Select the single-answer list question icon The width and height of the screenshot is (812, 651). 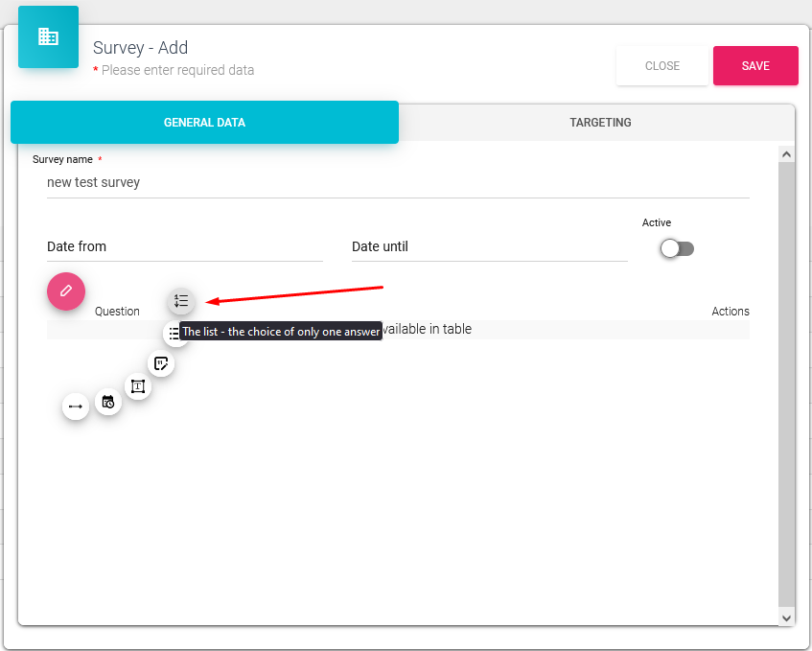(x=181, y=301)
